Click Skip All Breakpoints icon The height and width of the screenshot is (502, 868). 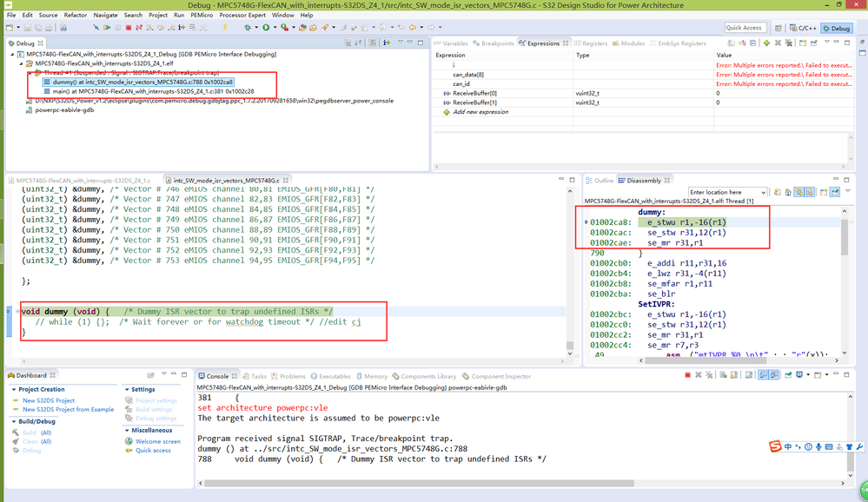pos(96,27)
